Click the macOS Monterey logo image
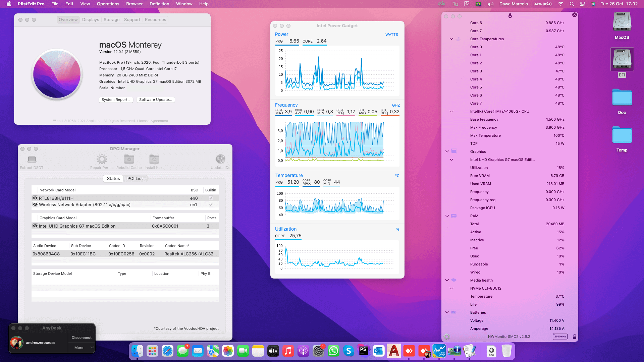This screenshot has width=644, height=362. click(57, 74)
